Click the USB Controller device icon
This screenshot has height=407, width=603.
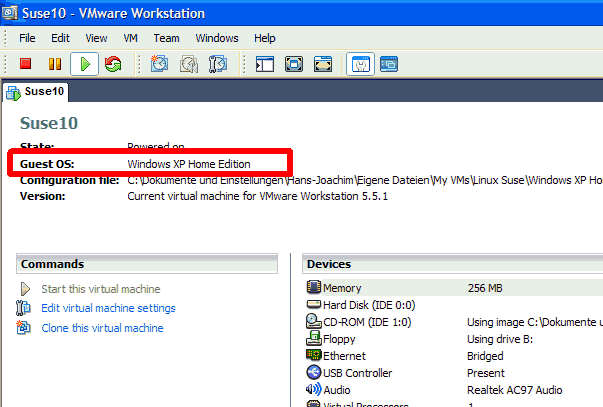point(314,372)
